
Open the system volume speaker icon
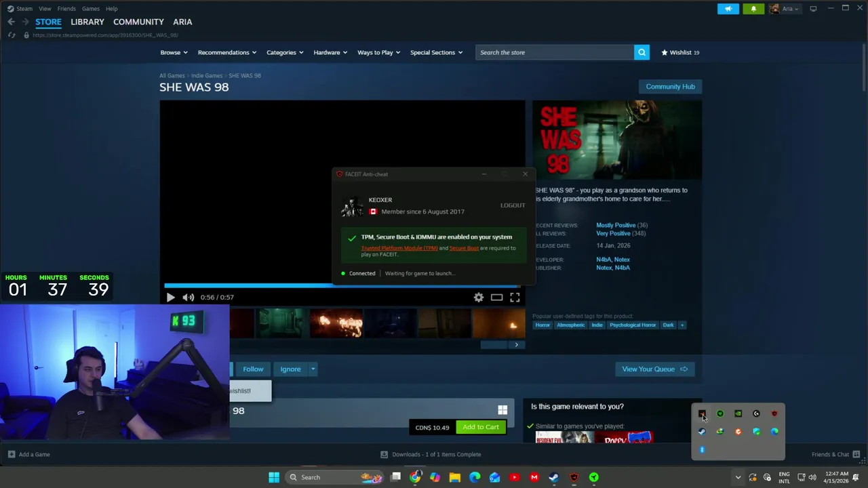tap(812, 477)
